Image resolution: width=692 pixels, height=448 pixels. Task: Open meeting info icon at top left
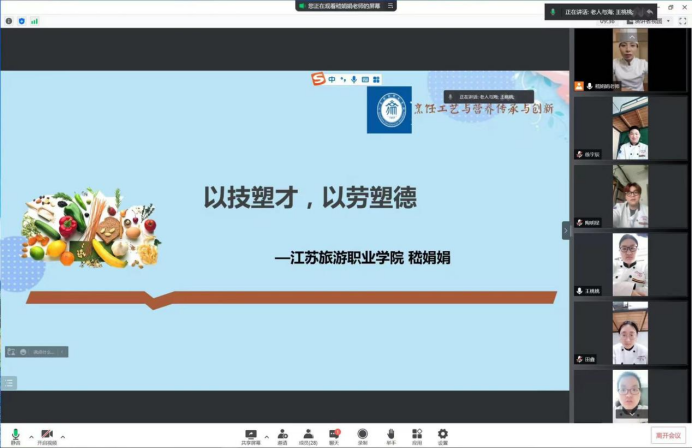9,21
